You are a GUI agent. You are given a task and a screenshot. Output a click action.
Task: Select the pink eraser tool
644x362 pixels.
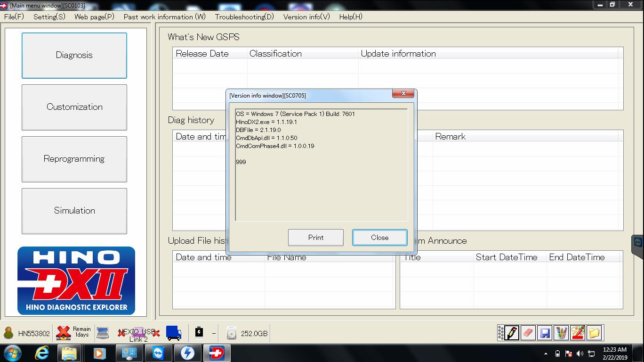(528, 333)
